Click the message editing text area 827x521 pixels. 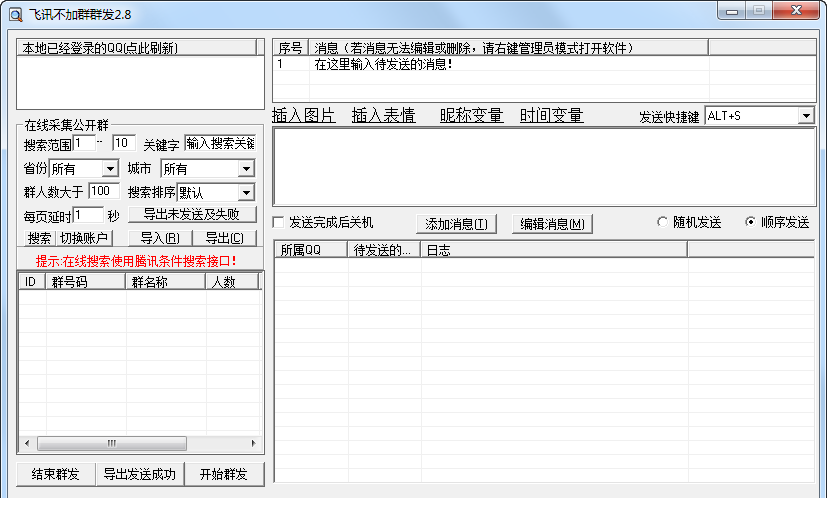click(x=544, y=167)
